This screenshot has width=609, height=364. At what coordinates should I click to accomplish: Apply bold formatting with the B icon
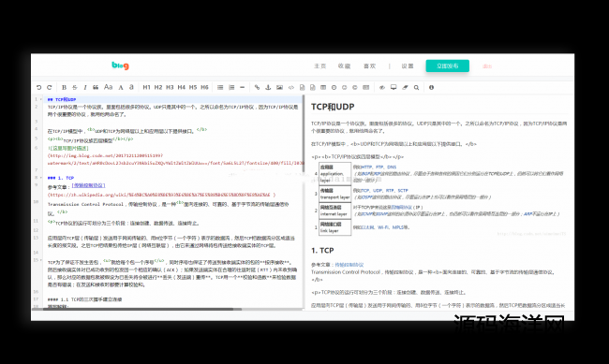point(64,87)
